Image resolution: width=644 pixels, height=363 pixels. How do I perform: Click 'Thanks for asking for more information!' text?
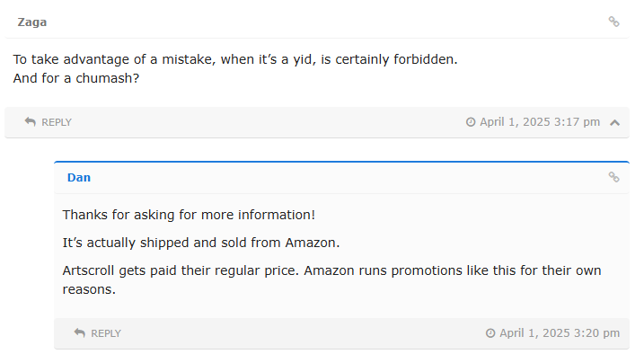[x=189, y=215]
